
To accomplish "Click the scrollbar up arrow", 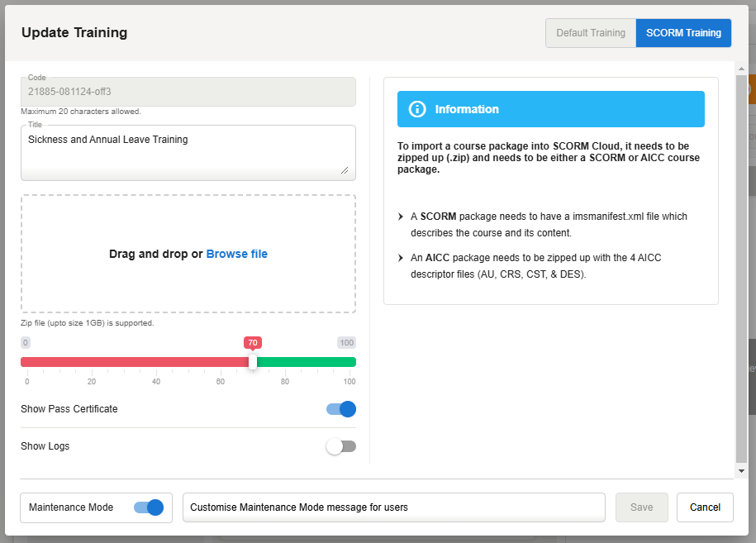I will 741,69.
